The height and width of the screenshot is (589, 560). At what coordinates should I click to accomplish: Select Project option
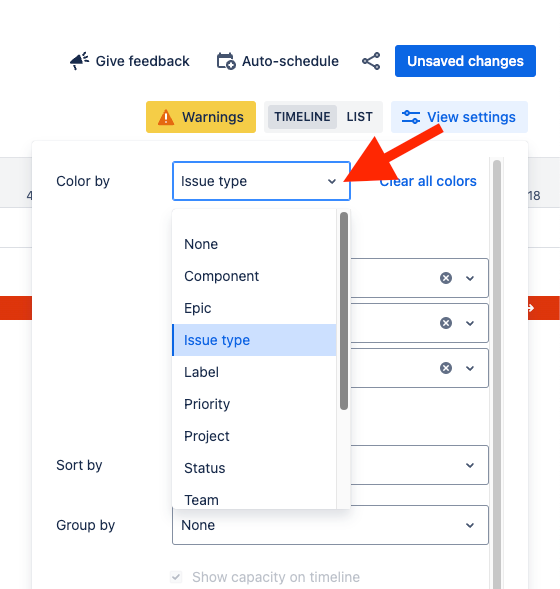(x=254, y=436)
